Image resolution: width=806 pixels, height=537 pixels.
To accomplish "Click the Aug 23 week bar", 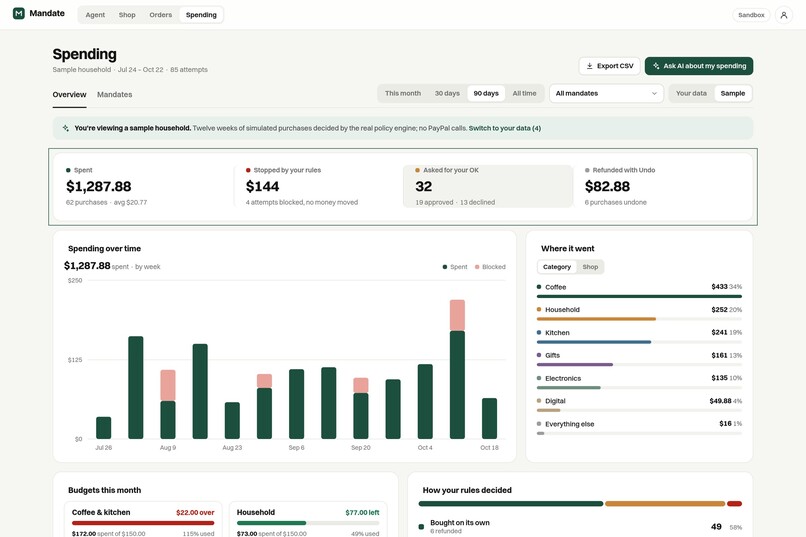I will pyautogui.click(x=232, y=420).
